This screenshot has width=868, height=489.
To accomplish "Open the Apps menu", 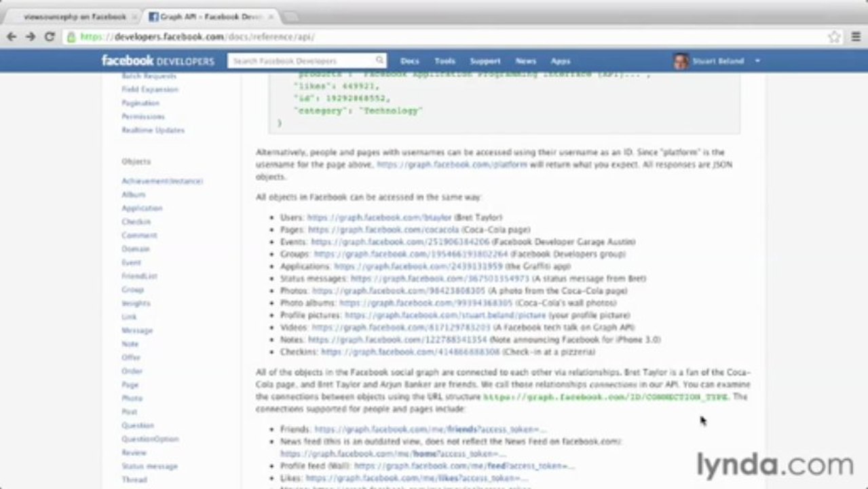I will coord(561,61).
